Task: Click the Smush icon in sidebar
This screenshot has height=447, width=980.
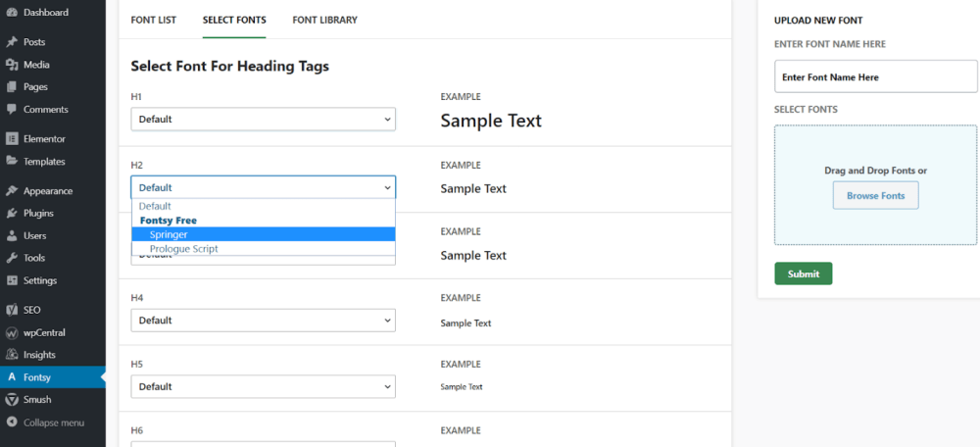Action: click(12, 400)
